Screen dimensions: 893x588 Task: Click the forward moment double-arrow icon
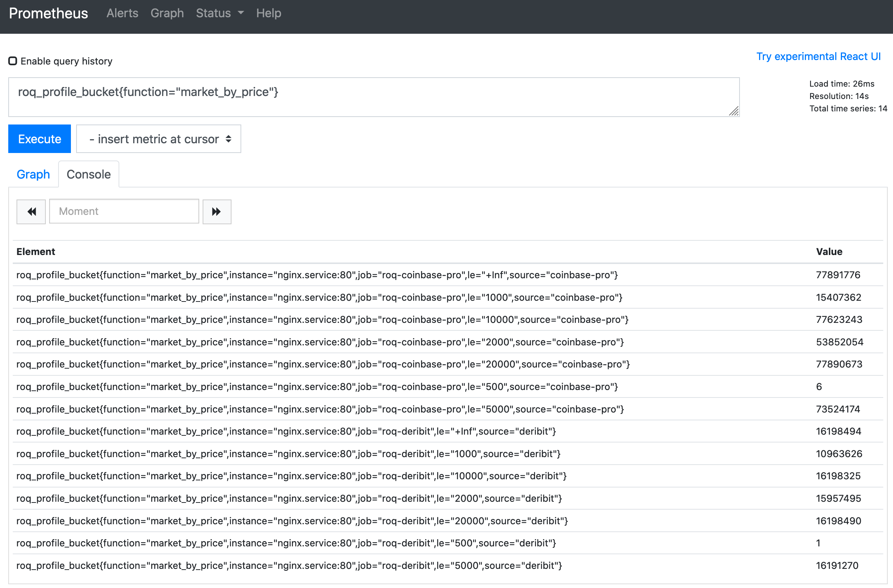(217, 211)
